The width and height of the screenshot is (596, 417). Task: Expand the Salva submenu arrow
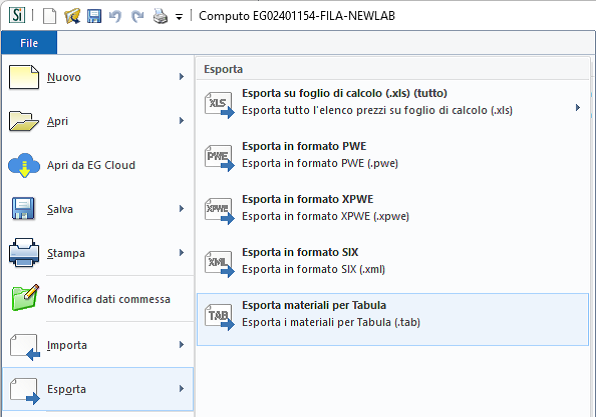tap(182, 209)
